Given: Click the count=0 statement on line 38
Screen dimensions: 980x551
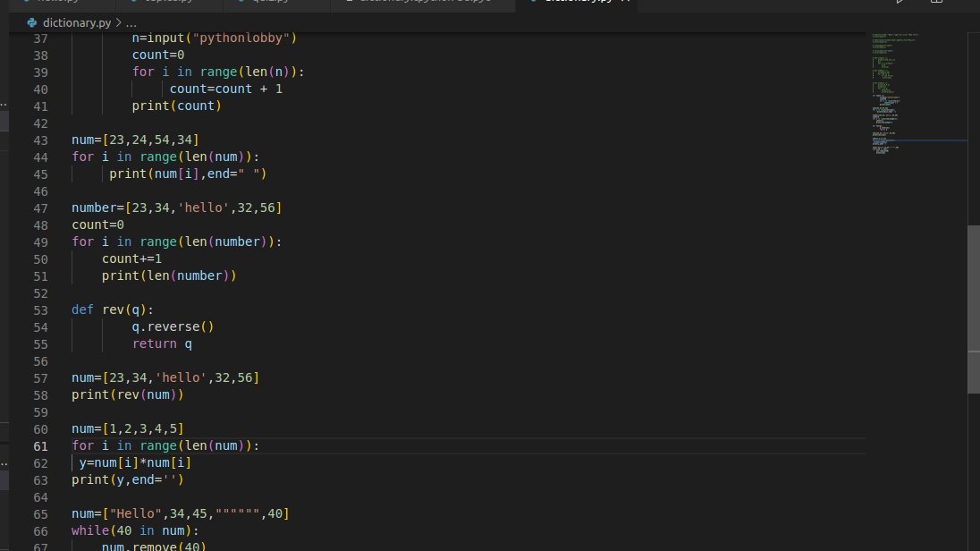Looking at the screenshot, I should click(x=158, y=55).
